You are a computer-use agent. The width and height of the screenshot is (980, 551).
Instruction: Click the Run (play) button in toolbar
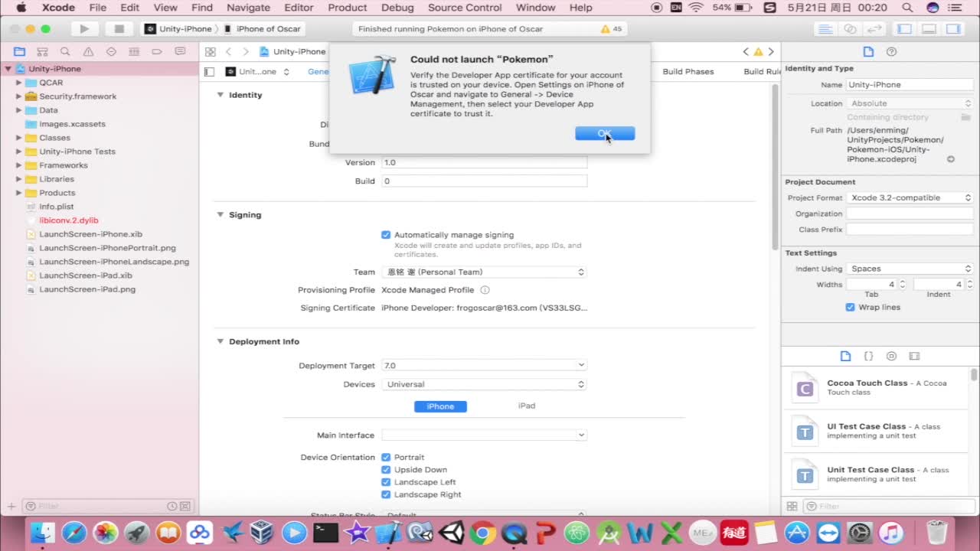[84, 29]
